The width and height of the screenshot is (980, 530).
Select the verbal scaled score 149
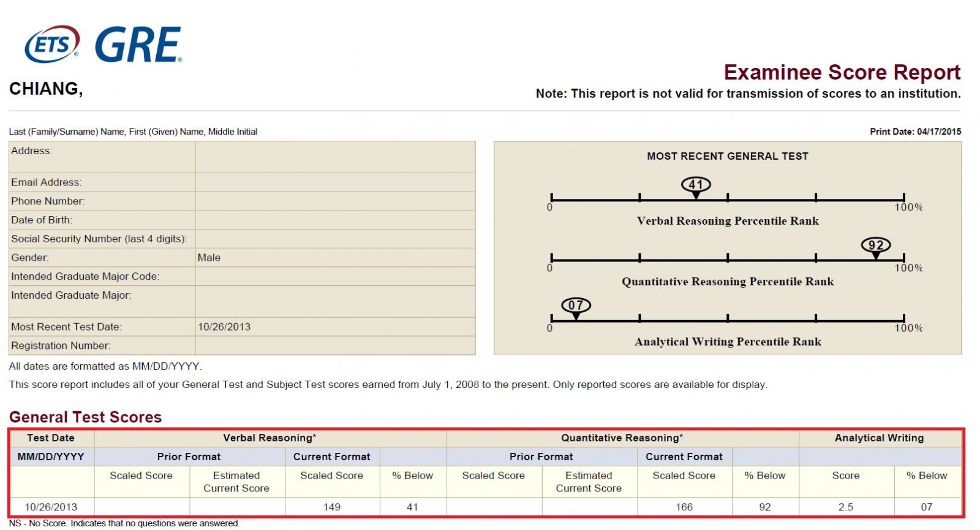[x=332, y=507]
